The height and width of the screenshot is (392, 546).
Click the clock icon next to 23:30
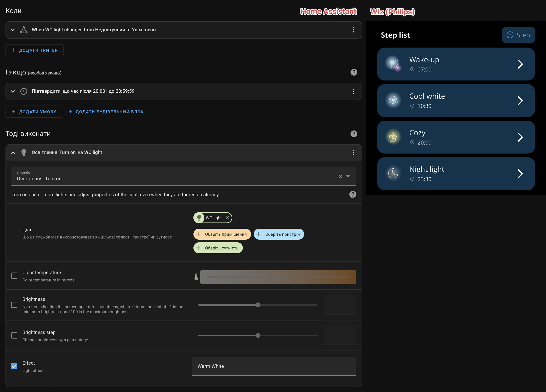(x=412, y=179)
